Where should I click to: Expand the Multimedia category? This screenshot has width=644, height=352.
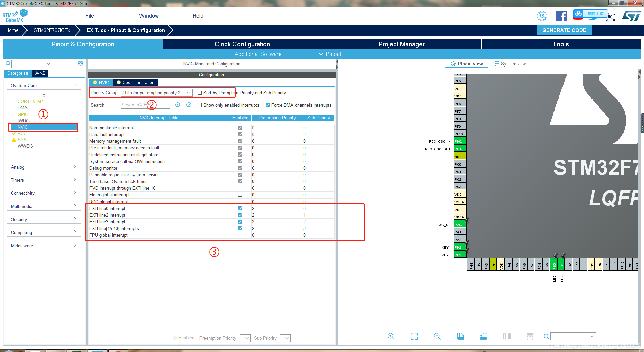[44, 206]
